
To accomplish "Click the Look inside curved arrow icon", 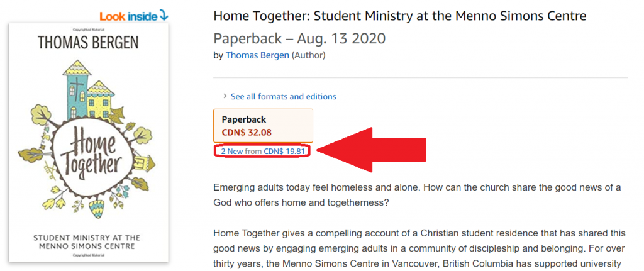I will pos(164,16).
